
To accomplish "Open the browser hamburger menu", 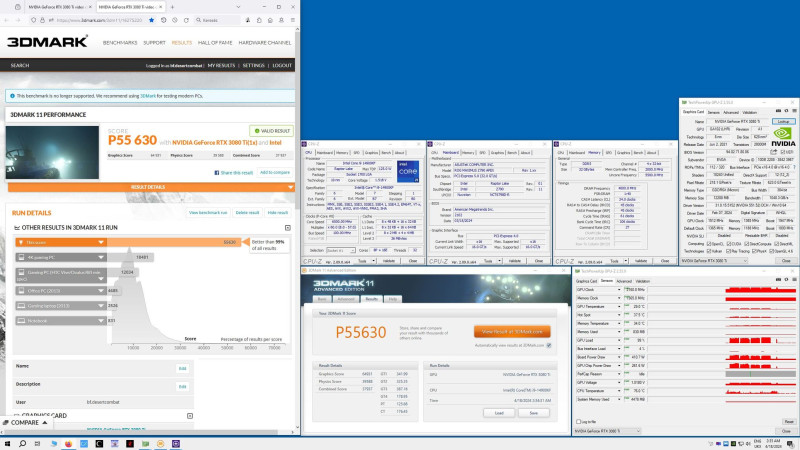I will [x=292, y=20].
